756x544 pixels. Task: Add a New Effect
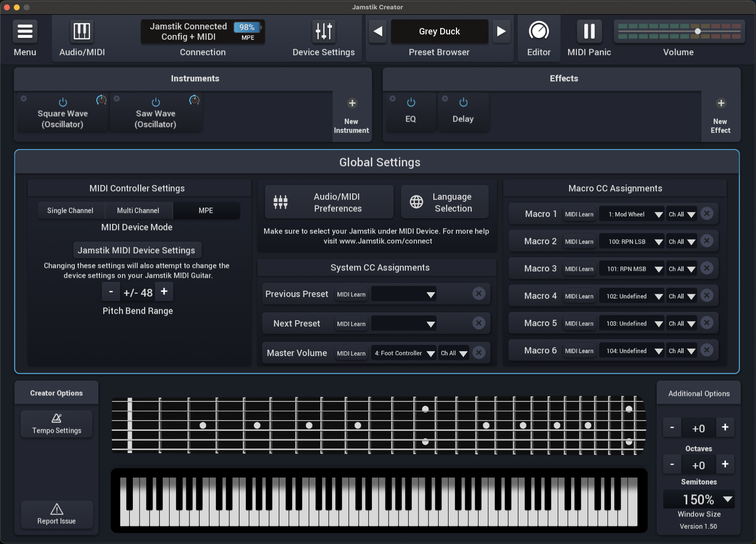pos(721,117)
